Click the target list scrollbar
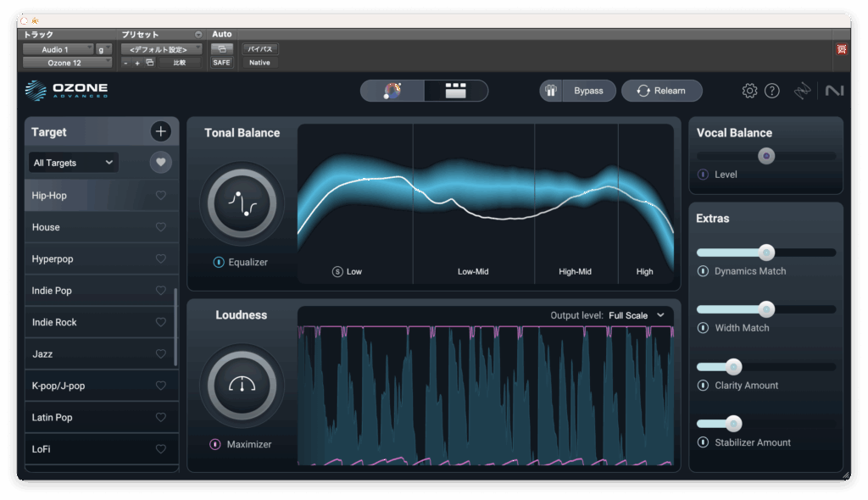The height and width of the screenshot is (500, 868). click(x=175, y=326)
